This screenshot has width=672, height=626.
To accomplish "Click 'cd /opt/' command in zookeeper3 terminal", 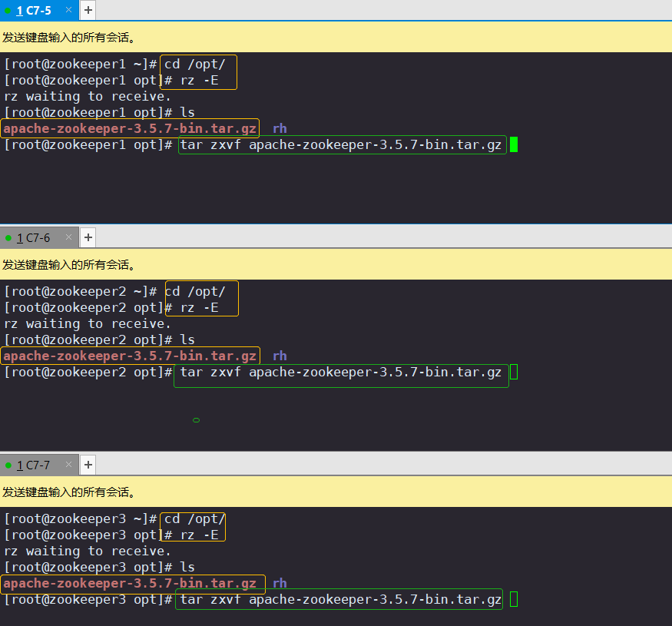I will coord(194,518).
